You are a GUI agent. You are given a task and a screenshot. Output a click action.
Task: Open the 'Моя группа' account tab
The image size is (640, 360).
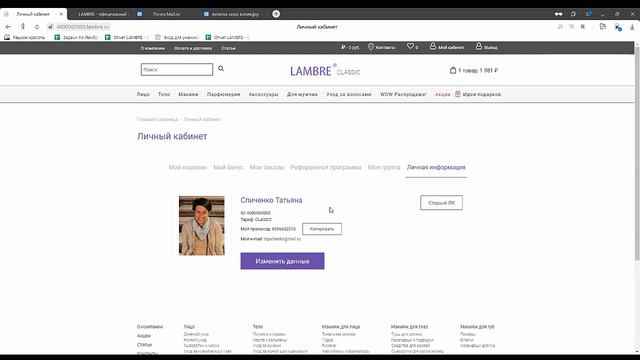384,167
